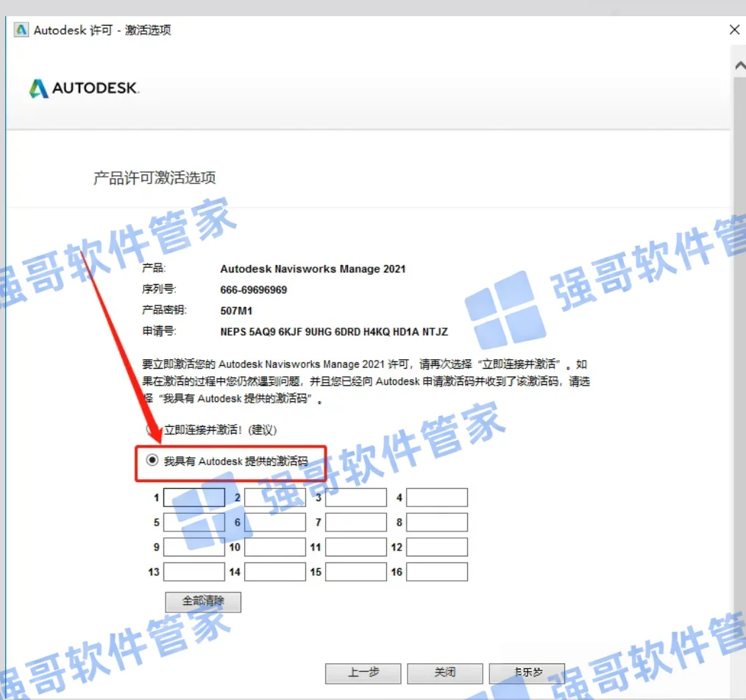Image resolution: width=746 pixels, height=700 pixels.
Task: Click the '上一步' back button
Action: [x=363, y=673]
